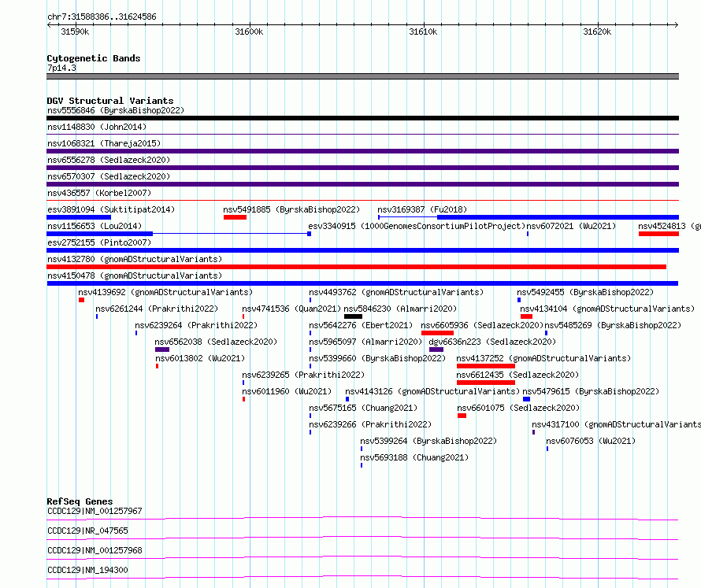701x588 pixels.
Task: Click the CCDC129|NR_047565 gene label
Action: 87,531
